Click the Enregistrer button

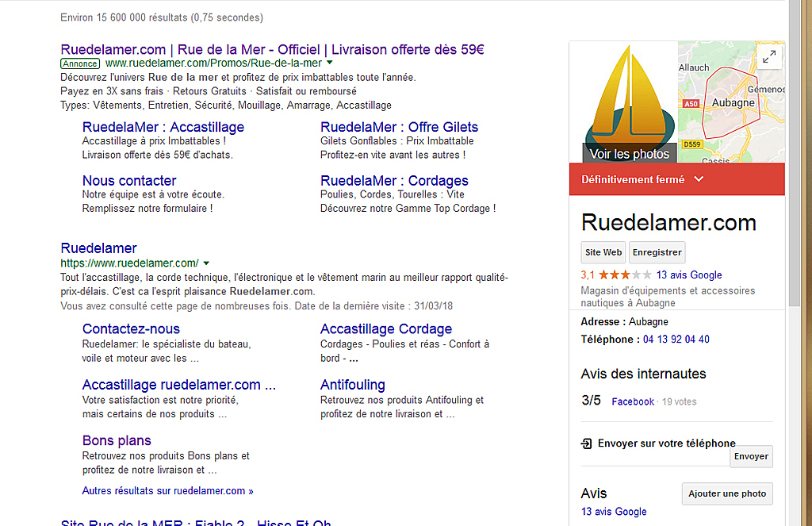pos(657,252)
